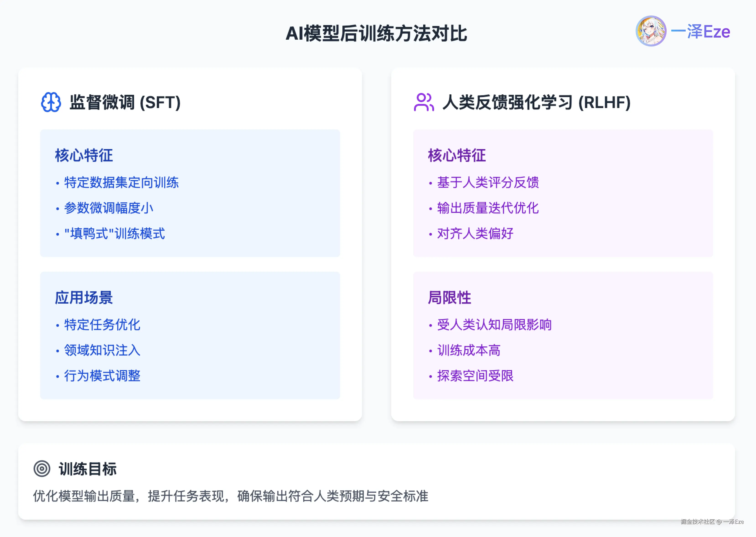Click the anime avatar image at top right
Screen dimensions: 756x537
click(651, 31)
